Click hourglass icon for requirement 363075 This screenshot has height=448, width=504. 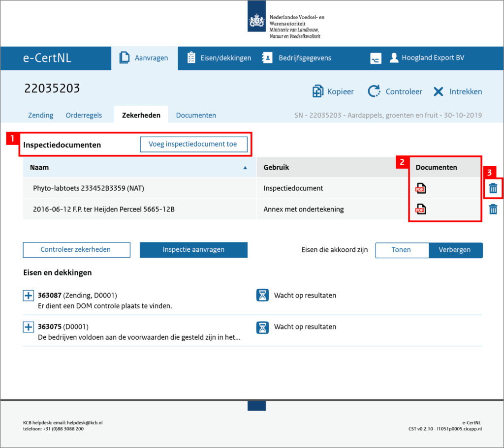(x=263, y=327)
